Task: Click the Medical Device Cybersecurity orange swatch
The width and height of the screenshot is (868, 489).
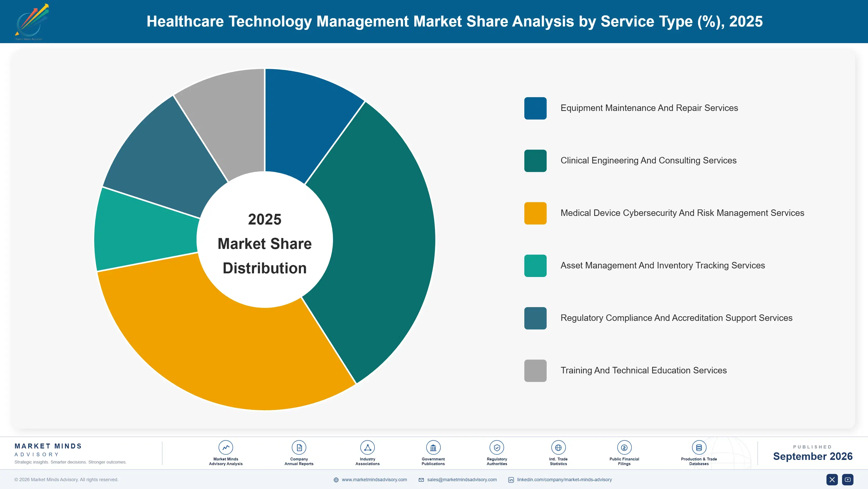Action: [x=535, y=213]
